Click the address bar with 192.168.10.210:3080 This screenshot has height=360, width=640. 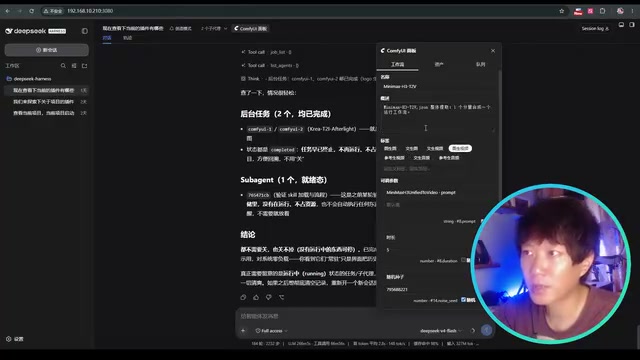pos(90,11)
